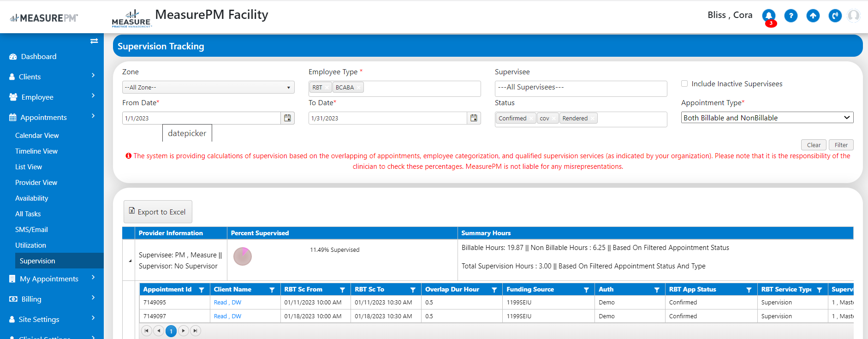Remove the cov status tag
The width and height of the screenshot is (868, 339).
[554, 119]
